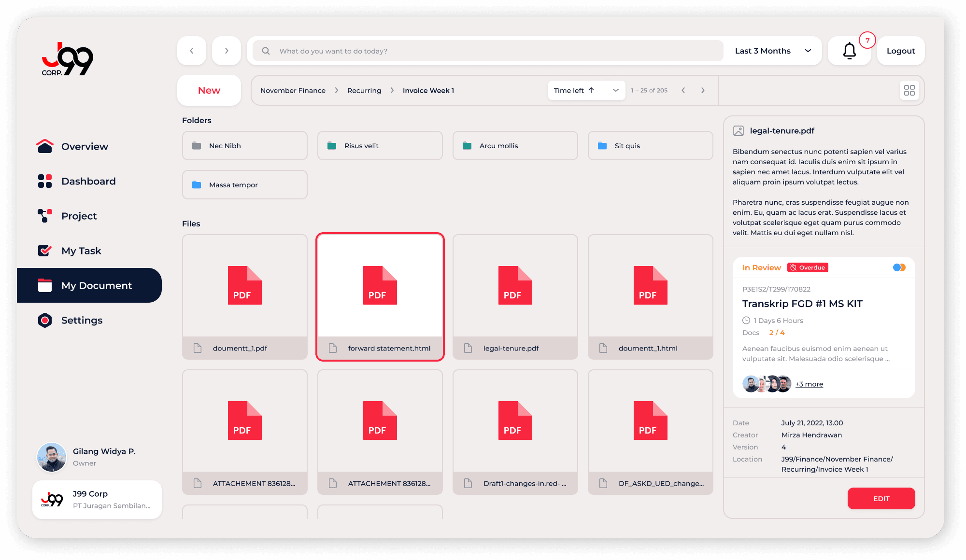This screenshot has width=966, height=560.
Task: Click the J99 Corp logo
Action: pyautogui.click(x=67, y=59)
